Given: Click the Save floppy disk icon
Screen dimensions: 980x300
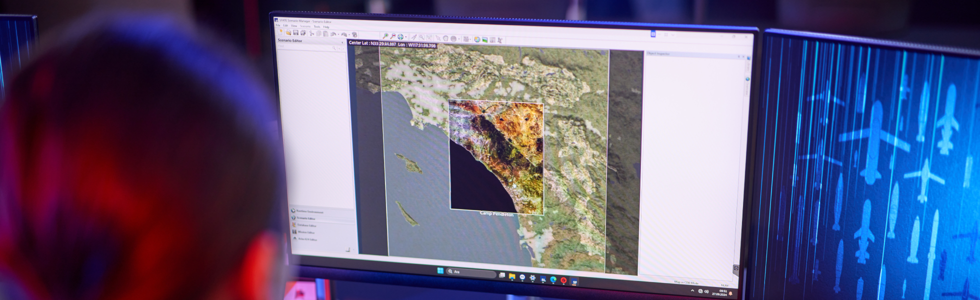Looking at the screenshot, I should tap(295, 32).
